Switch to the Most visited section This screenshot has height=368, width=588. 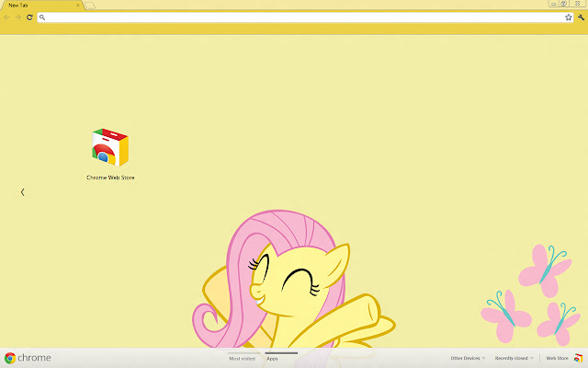(x=242, y=359)
